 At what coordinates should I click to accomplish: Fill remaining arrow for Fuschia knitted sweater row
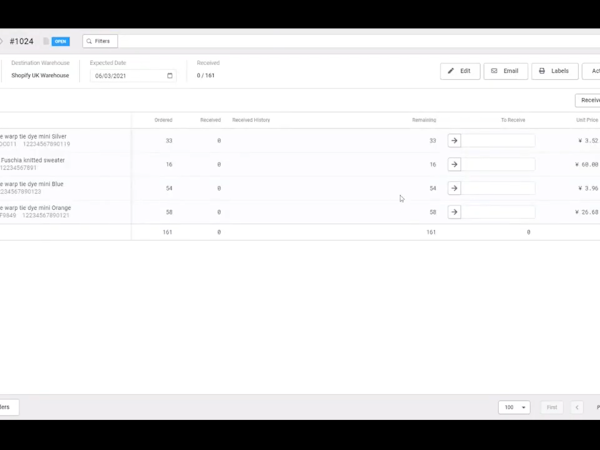[454, 164]
